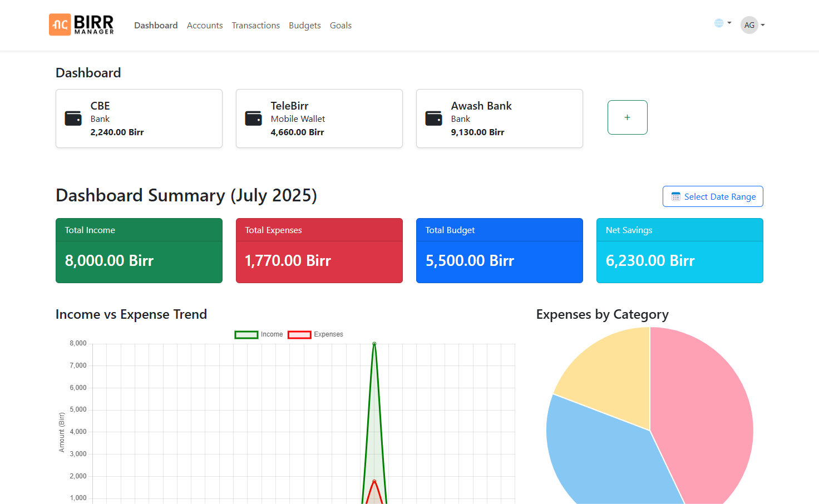819x504 pixels.
Task: Go to the Transactions menu item
Action: [255, 26]
